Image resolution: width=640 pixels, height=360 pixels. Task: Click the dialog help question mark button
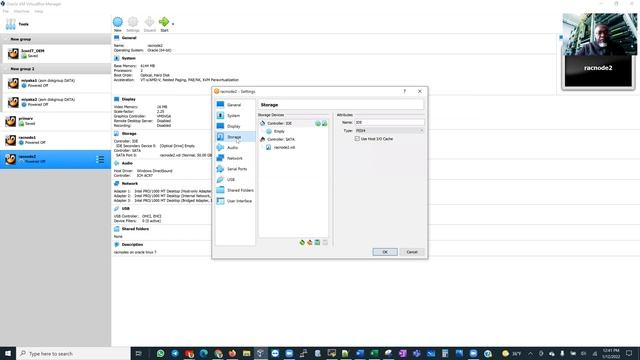[x=405, y=91]
